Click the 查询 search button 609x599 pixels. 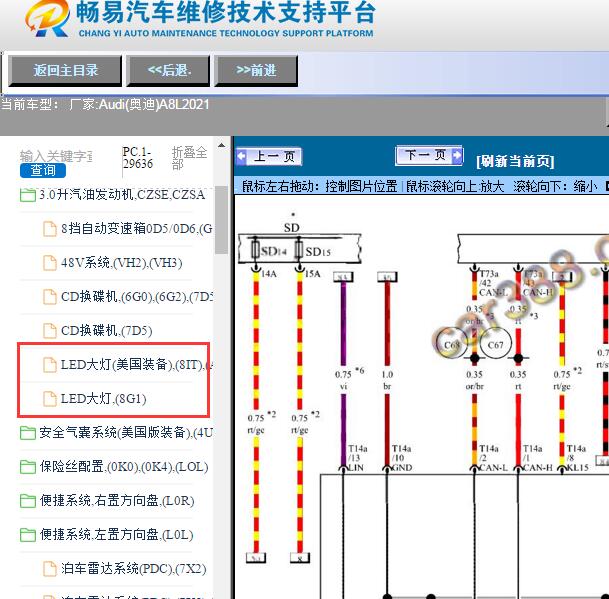43,171
